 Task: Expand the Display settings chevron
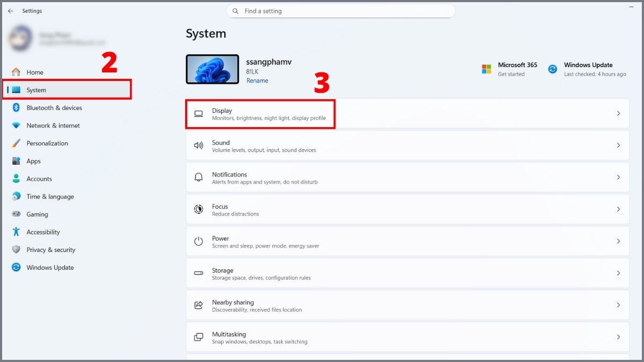pyautogui.click(x=618, y=114)
